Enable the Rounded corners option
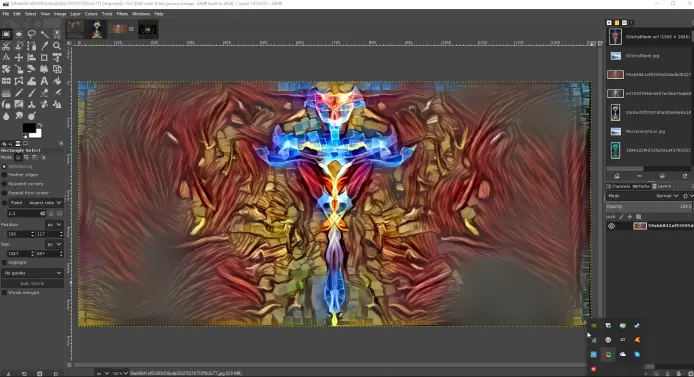The width and height of the screenshot is (694, 377). coord(4,184)
